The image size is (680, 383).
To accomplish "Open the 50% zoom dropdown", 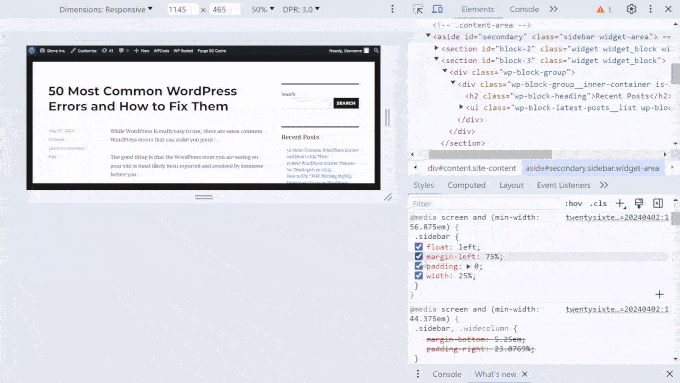I will (263, 9).
